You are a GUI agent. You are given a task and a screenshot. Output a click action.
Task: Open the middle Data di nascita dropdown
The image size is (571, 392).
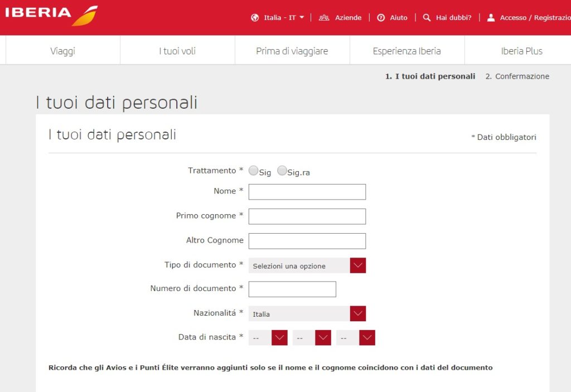click(323, 337)
